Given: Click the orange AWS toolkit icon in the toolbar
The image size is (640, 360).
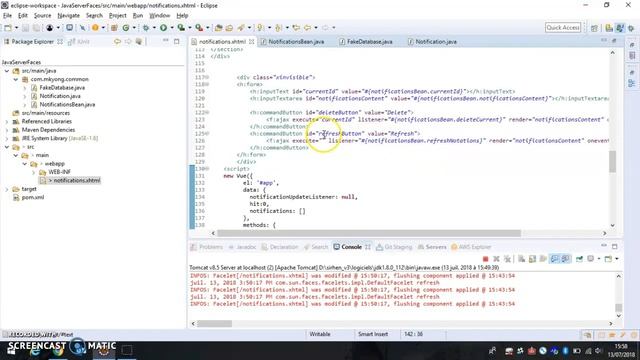Looking at the screenshot, I should (95, 27).
